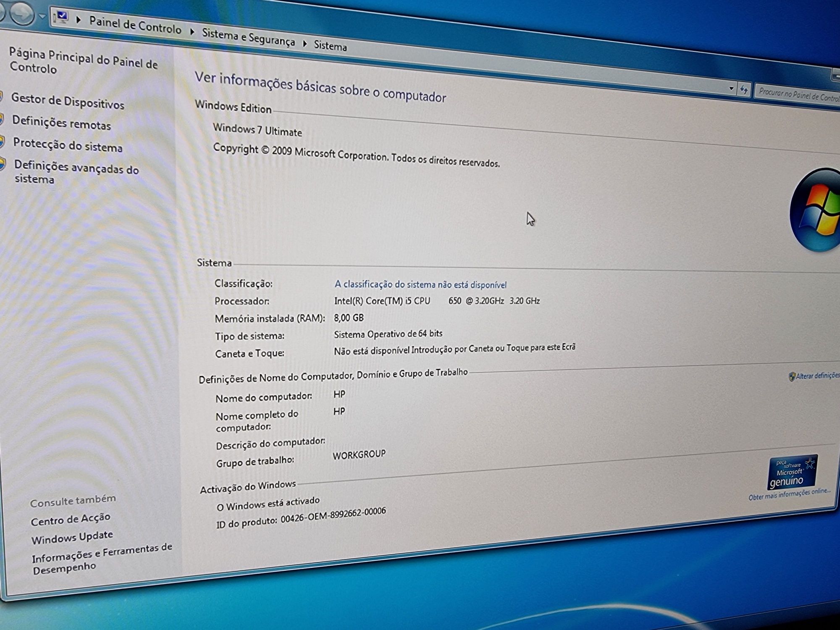
Task: Expand arrow before Painel de Controlo breadcrumb
Action: pos(78,20)
